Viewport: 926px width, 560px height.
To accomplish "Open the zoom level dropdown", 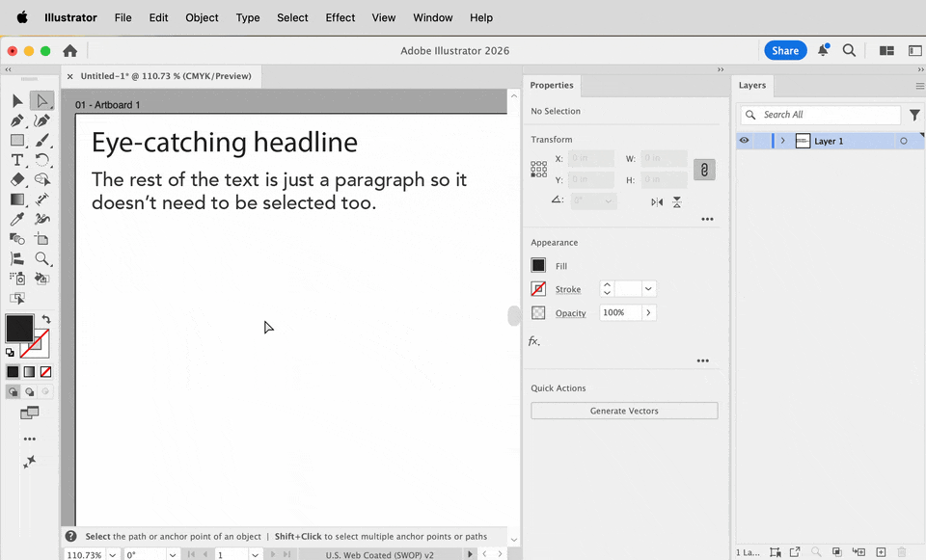I will click(112, 554).
